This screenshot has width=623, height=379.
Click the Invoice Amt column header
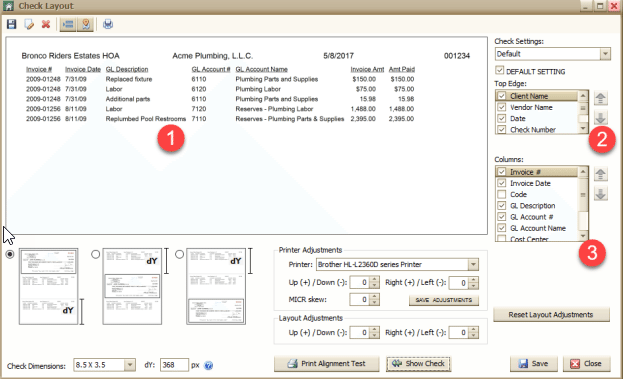[367, 69]
